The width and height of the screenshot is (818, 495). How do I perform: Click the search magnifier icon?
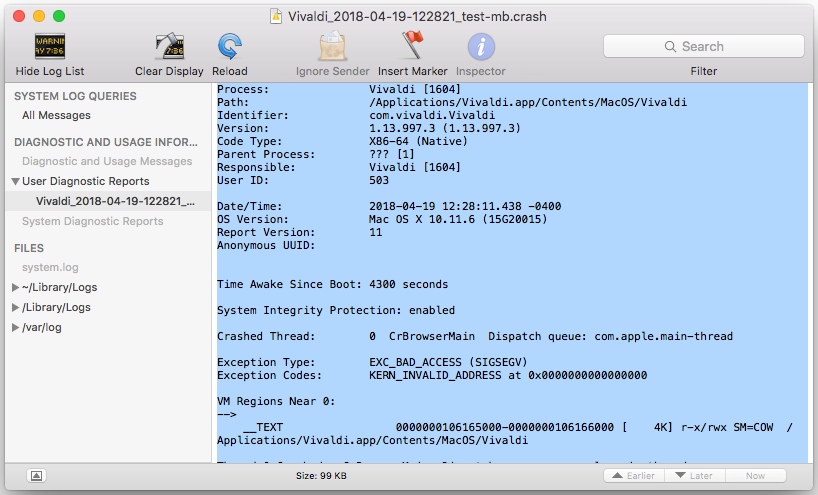(670, 46)
